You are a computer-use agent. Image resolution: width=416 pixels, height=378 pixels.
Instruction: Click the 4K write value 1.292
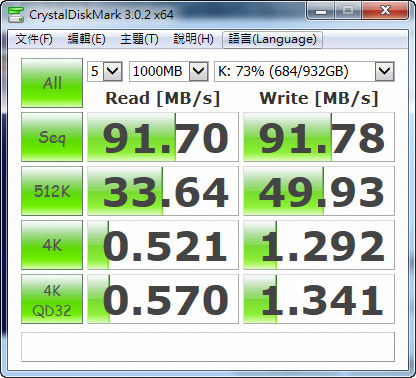tap(319, 245)
